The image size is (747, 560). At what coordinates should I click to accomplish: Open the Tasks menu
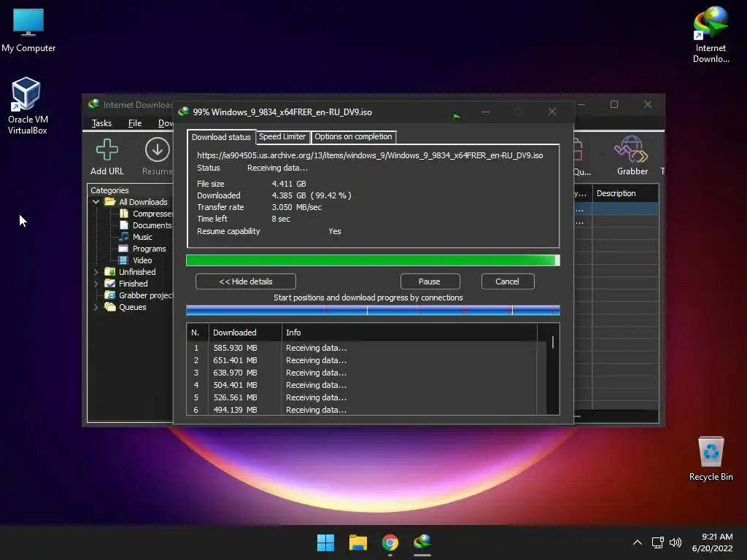[101, 122]
